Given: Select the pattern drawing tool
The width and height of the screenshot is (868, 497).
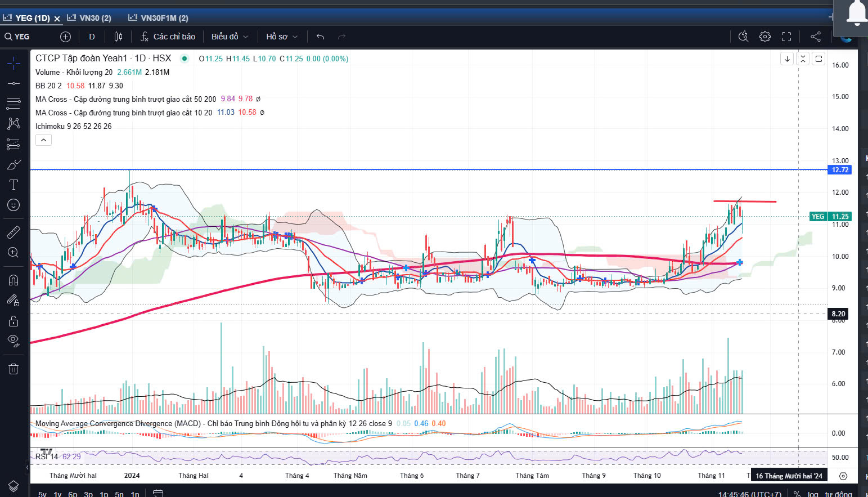Looking at the screenshot, I should (14, 124).
